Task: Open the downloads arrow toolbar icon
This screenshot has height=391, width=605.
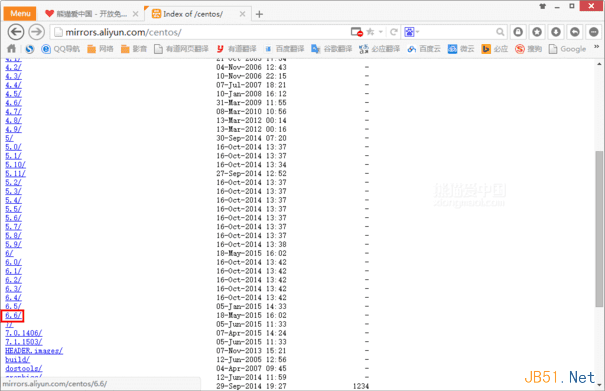Action: pyautogui.click(x=556, y=32)
